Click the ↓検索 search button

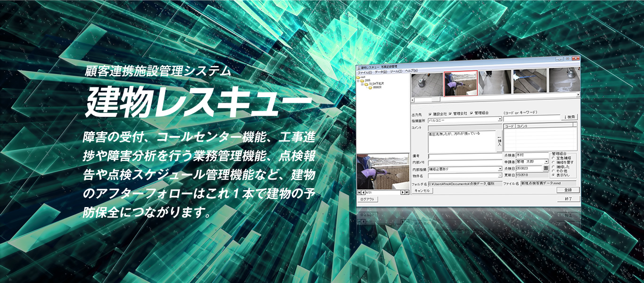(570, 117)
